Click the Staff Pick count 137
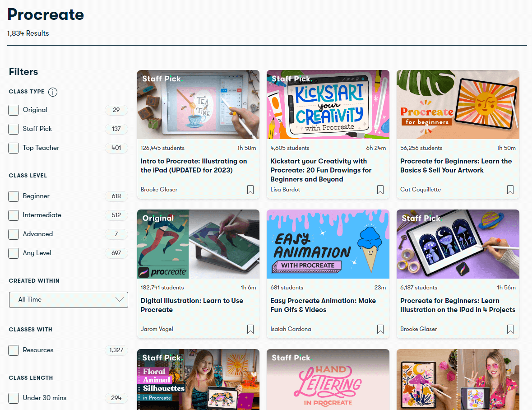The height and width of the screenshot is (410, 532). pos(116,129)
